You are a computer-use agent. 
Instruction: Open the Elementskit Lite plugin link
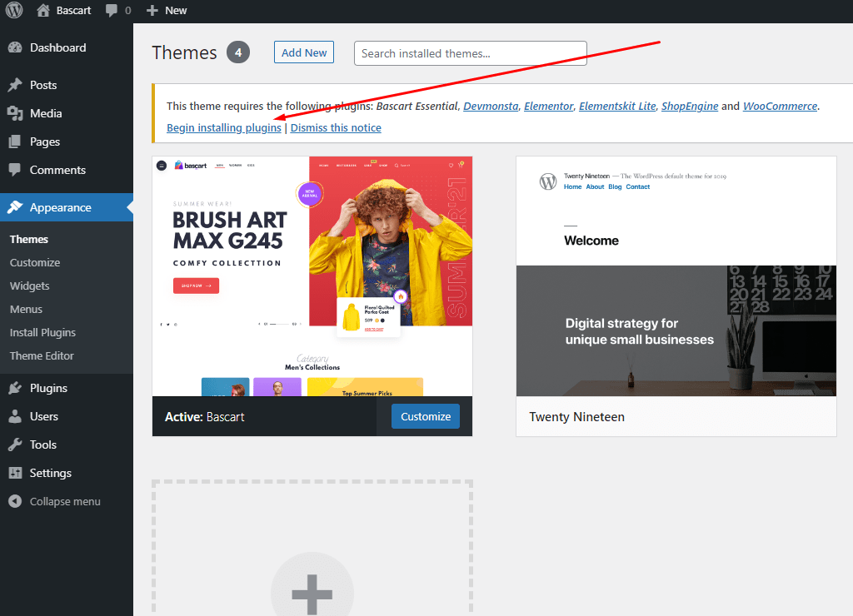click(x=617, y=106)
